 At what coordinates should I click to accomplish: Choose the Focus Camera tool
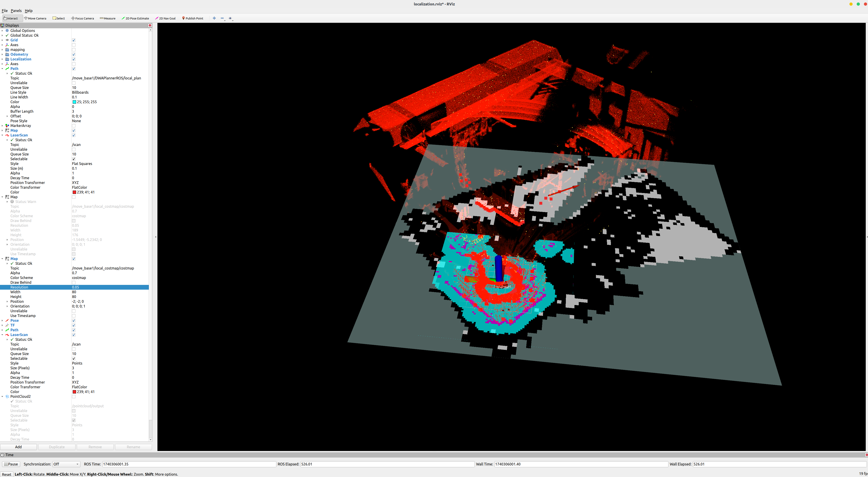point(82,18)
